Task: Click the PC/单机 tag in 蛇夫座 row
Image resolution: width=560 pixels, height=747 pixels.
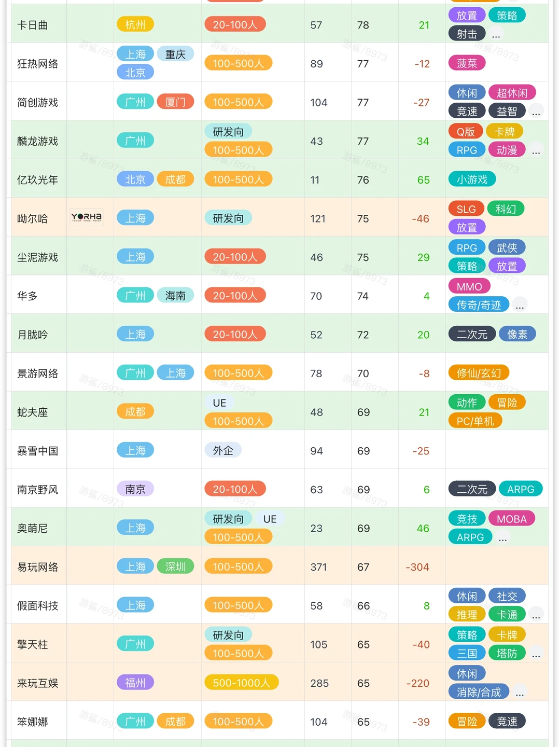Action: (x=475, y=421)
